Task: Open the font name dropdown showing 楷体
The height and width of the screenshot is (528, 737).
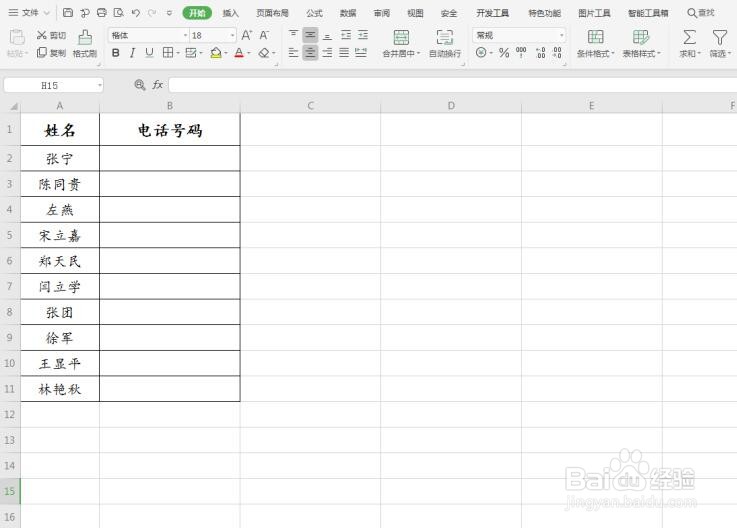Action: pos(185,35)
